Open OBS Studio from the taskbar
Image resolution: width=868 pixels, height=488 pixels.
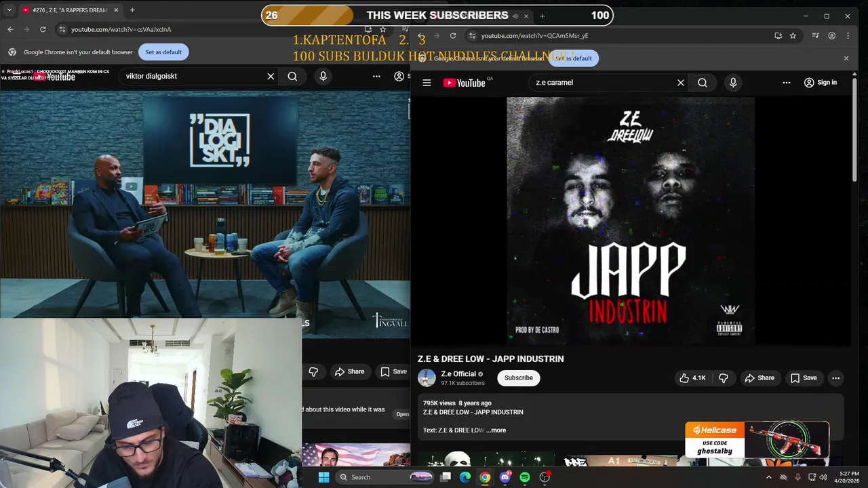545,477
